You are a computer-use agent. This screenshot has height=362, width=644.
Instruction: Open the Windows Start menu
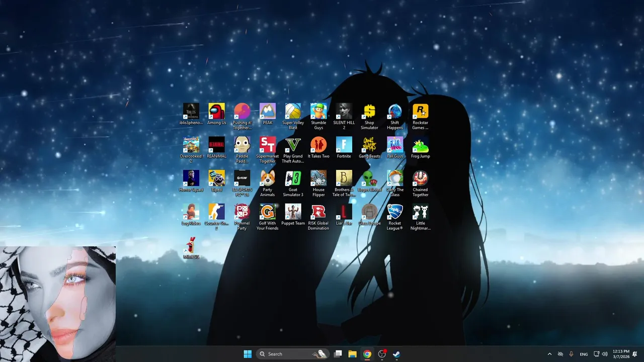248,354
